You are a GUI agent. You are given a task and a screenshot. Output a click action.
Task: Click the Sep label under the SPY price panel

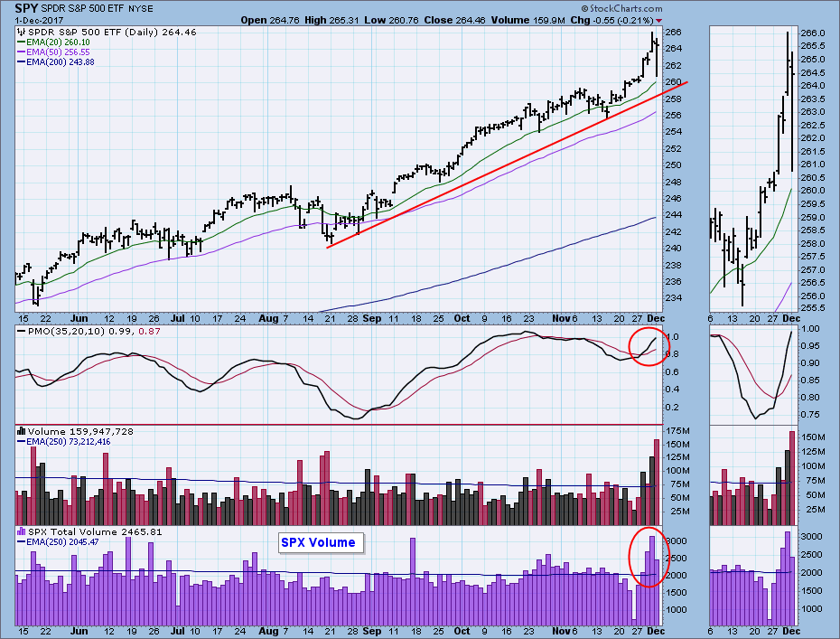click(x=372, y=318)
